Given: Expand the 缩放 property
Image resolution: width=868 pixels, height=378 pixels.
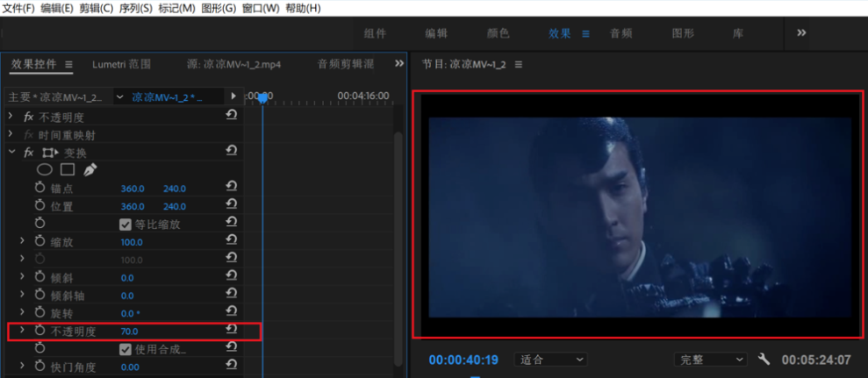Looking at the screenshot, I should pyautogui.click(x=22, y=241).
